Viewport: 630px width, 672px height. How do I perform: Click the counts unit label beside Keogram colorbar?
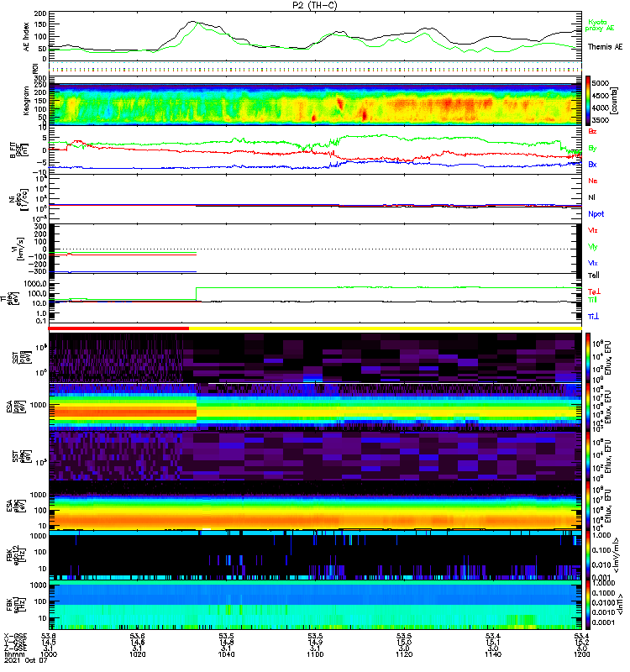(x=615, y=101)
